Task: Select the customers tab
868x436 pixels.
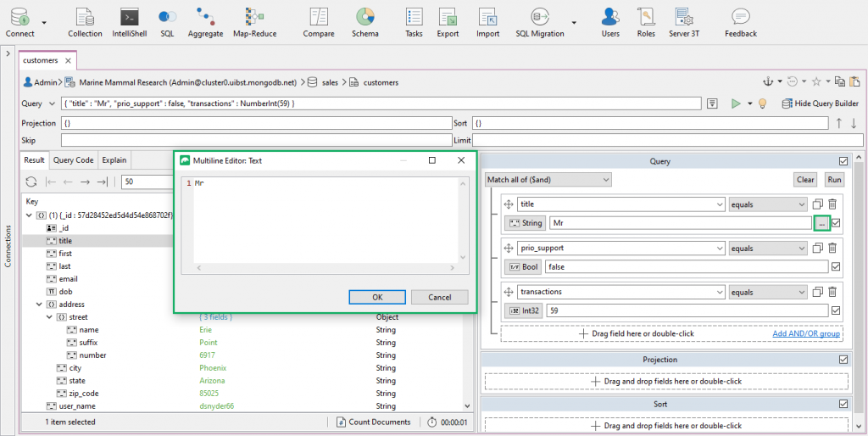Action: pyautogui.click(x=41, y=60)
